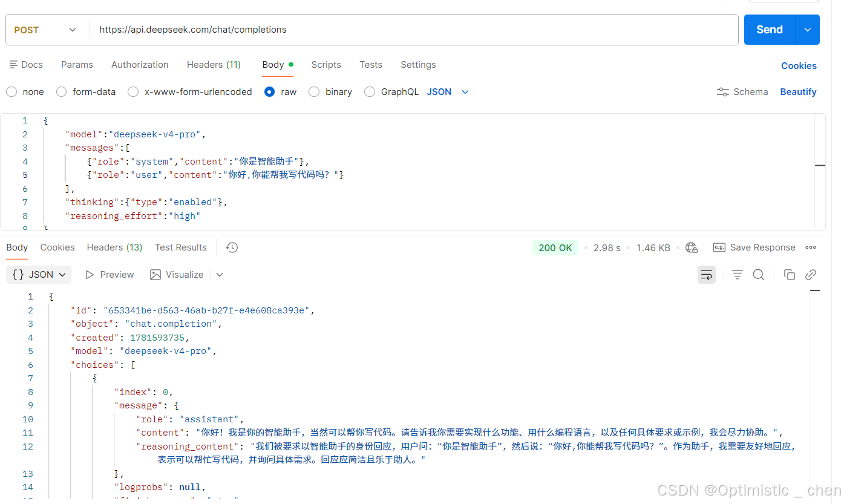The height and width of the screenshot is (504, 844).
Task: Click the Beautify link
Action: (x=798, y=92)
